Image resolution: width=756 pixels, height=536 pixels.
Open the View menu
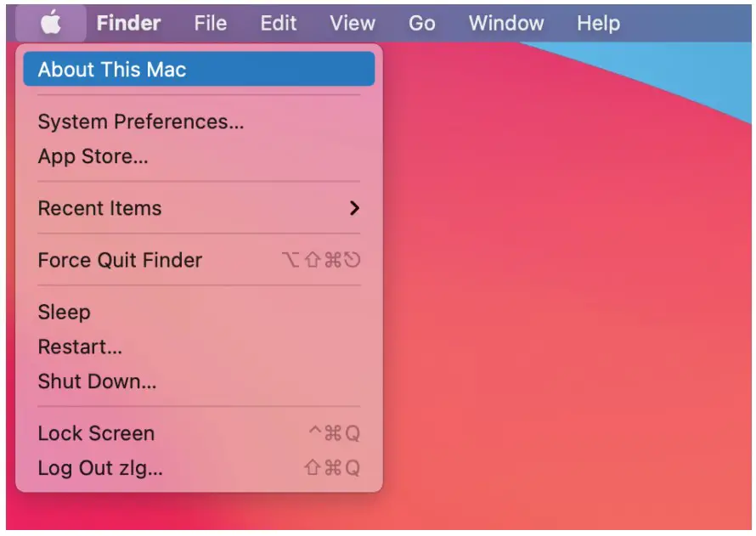[x=353, y=23]
